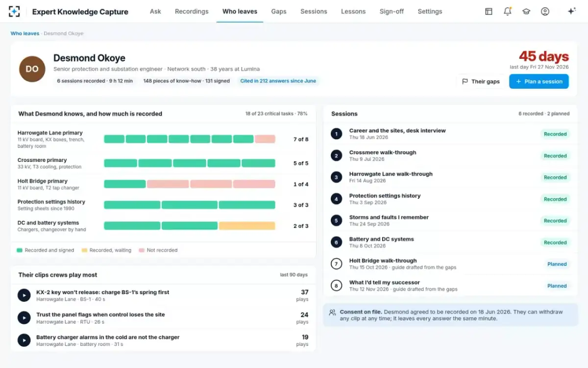Click the Crossmere primary progress bar
588x368 pixels.
190,163
